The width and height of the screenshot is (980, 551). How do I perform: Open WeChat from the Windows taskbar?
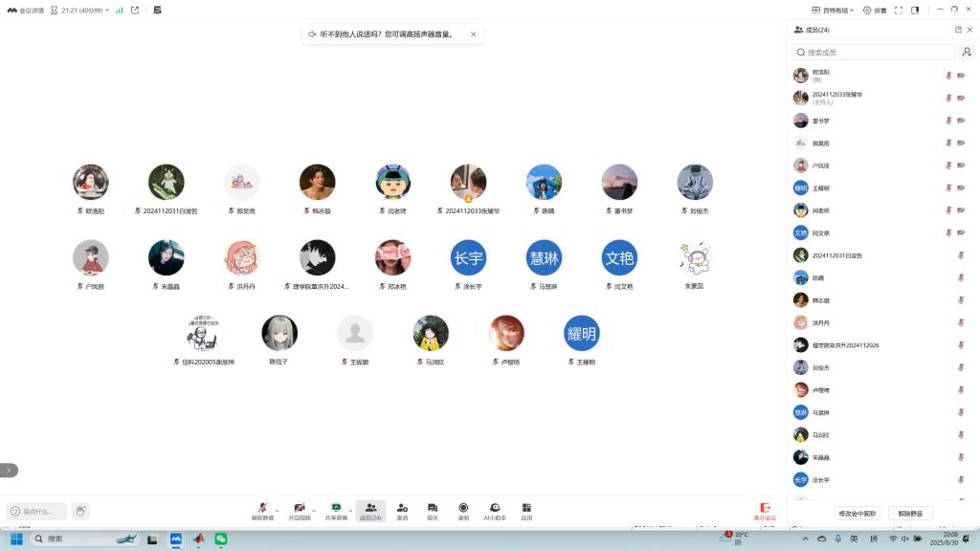[220, 540]
